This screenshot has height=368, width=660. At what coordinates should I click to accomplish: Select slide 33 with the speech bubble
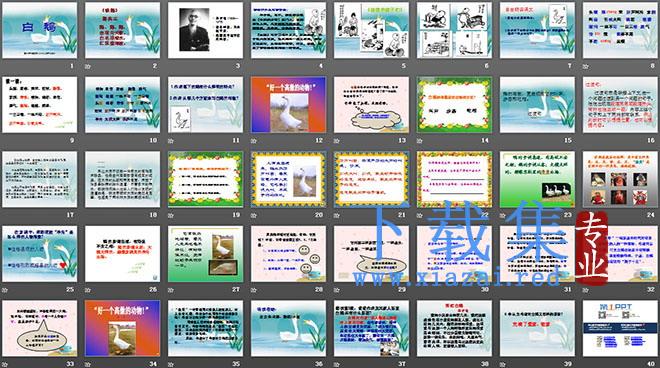tap(40, 328)
